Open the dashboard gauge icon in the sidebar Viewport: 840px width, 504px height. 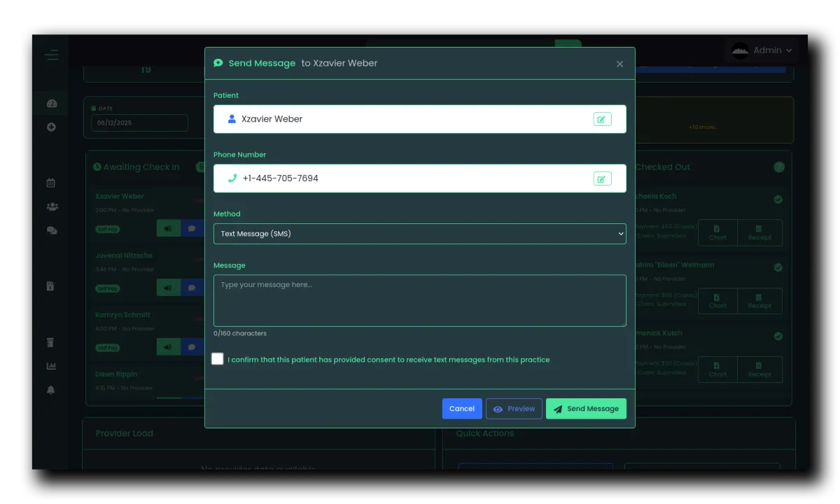(51, 104)
